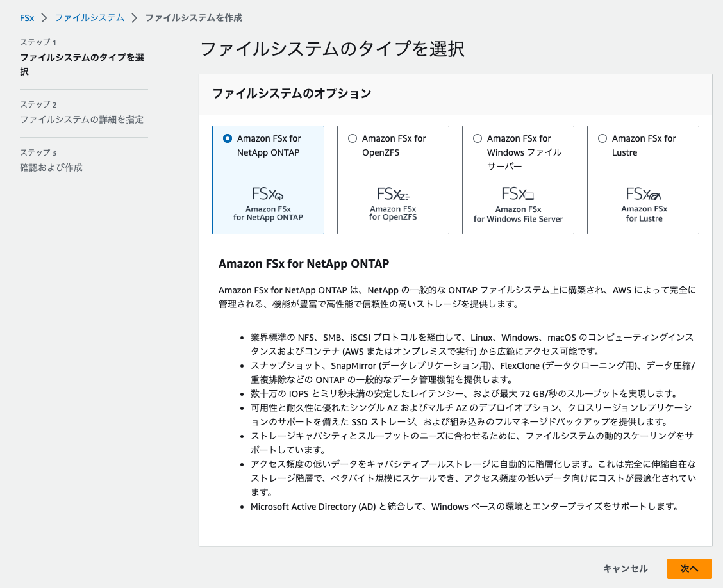Select Amazon FSx for NetApp ONTAP radio button

pos(228,138)
